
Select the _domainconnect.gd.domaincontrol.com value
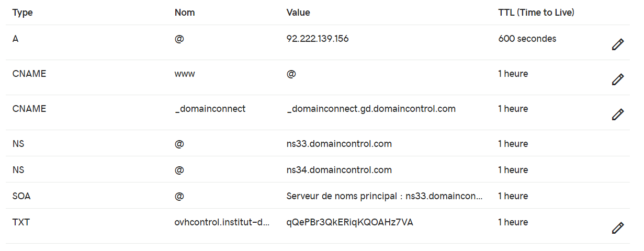pyautogui.click(x=371, y=109)
